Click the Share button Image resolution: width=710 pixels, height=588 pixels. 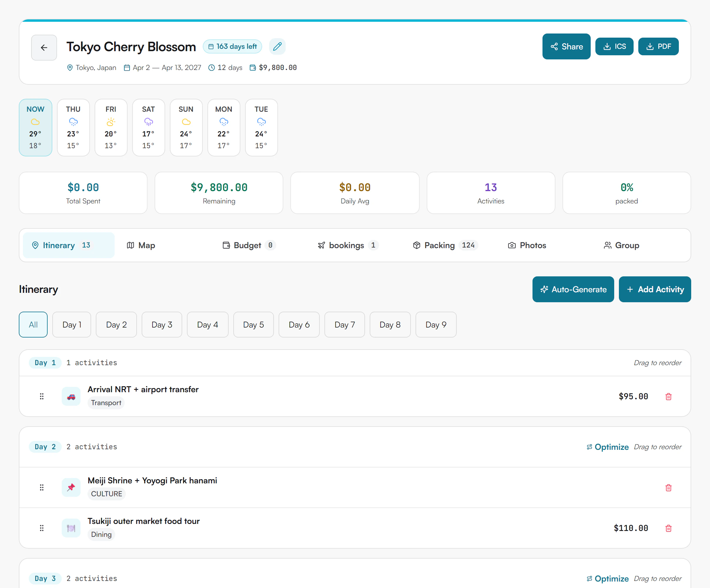[x=567, y=46]
